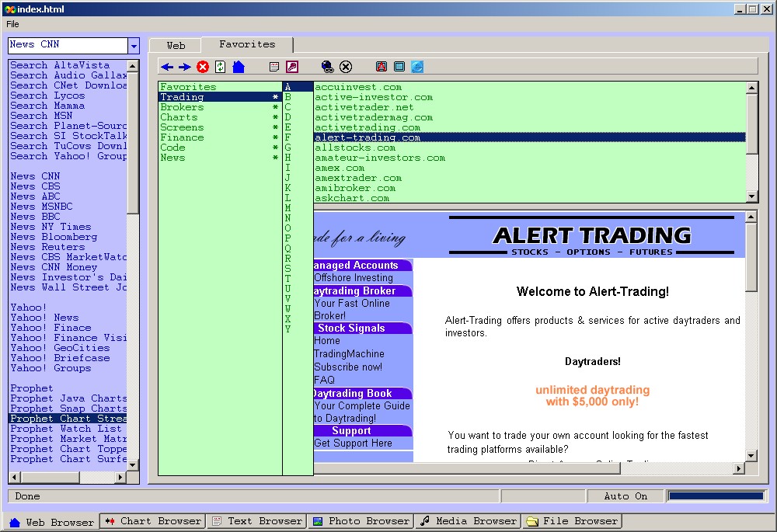
Task: Click the blue back arrow icon
Action: [x=167, y=68]
